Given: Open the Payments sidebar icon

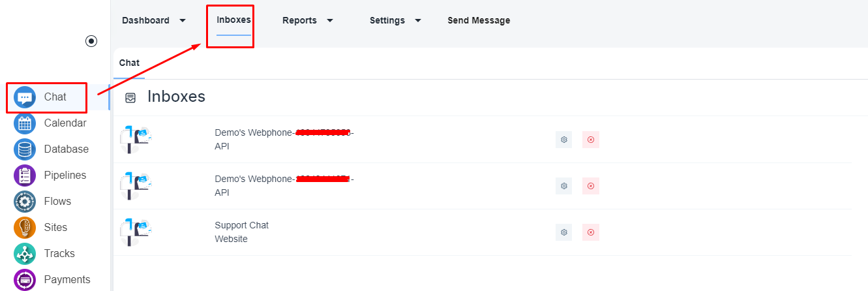Looking at the screenshot, I should click(25, 280).
